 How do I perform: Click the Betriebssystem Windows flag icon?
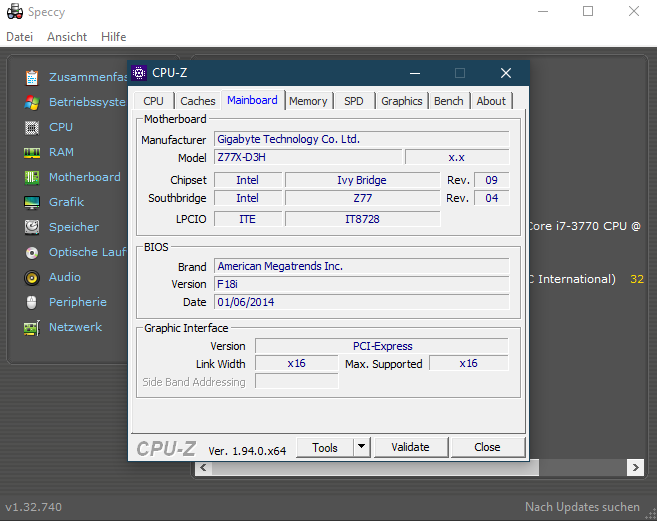(x=32, y=102)
